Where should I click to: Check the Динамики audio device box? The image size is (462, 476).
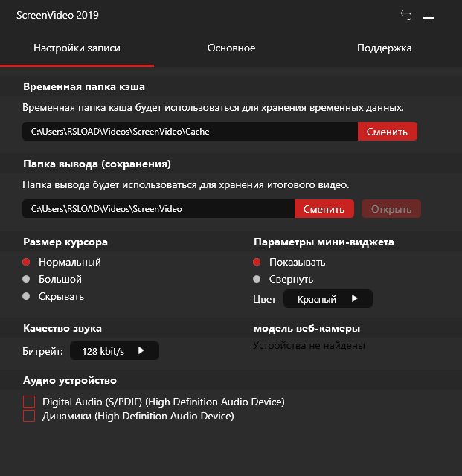[29, 416]
